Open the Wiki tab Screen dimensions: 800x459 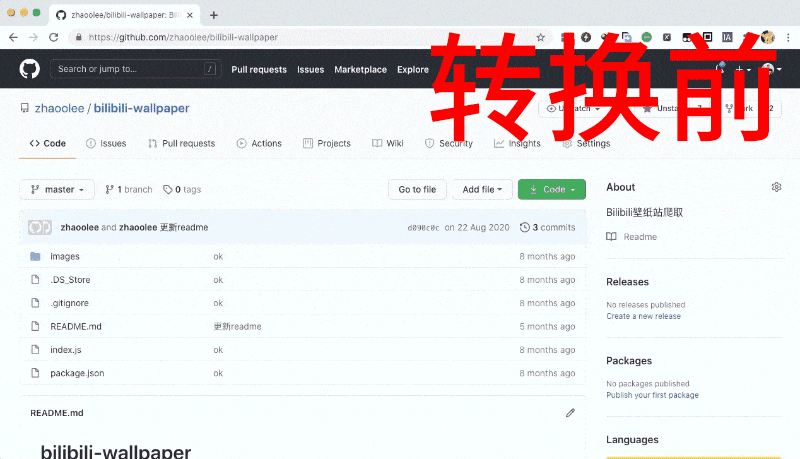point(388,143)
